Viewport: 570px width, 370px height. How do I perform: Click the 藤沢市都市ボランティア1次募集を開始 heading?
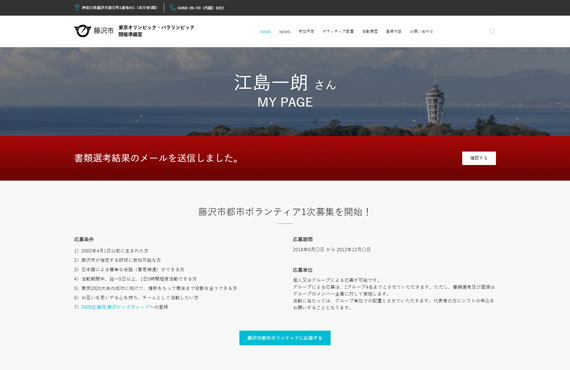(x=285, y=212)
